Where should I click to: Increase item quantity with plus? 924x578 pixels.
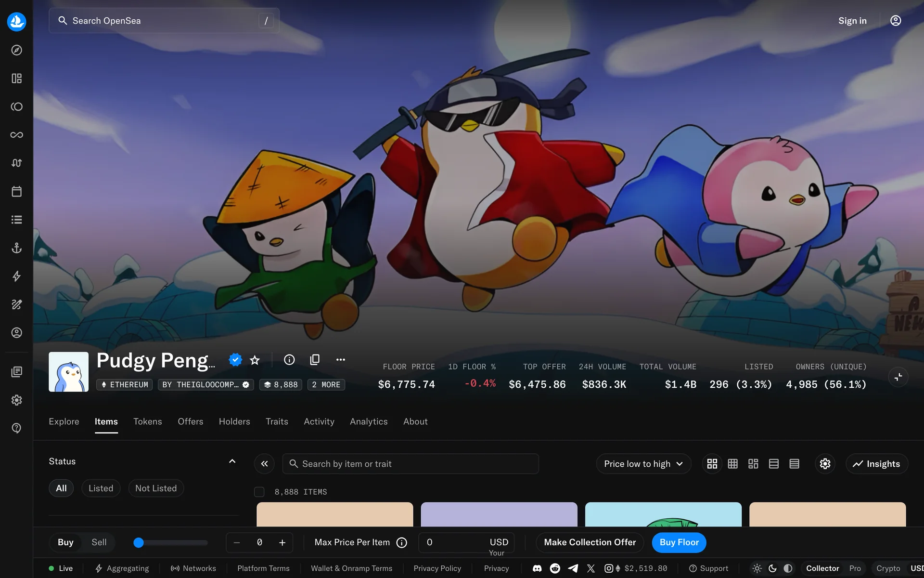[x=282, y=543]
